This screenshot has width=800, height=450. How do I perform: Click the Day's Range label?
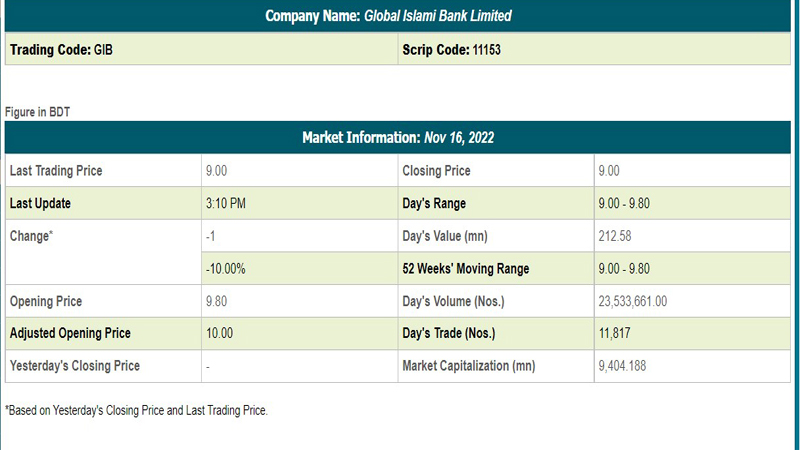coord(435,204)
